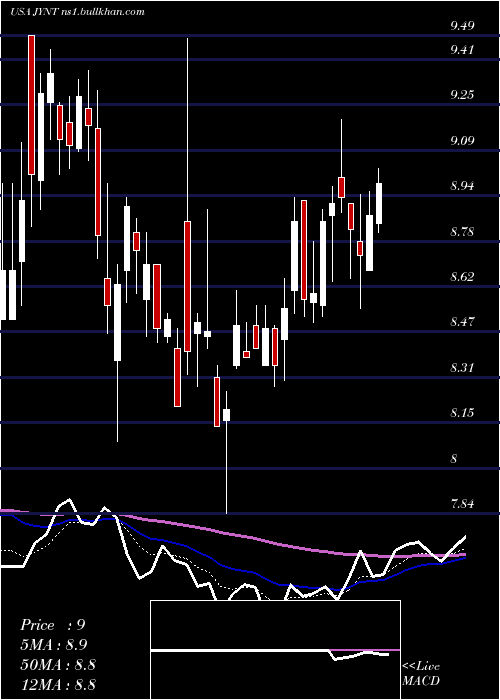This screenshot has height=700, width=500.
Task: Click the 'USA JYNT ns1.bullkhan.com' header text
Action: point(77,12)
